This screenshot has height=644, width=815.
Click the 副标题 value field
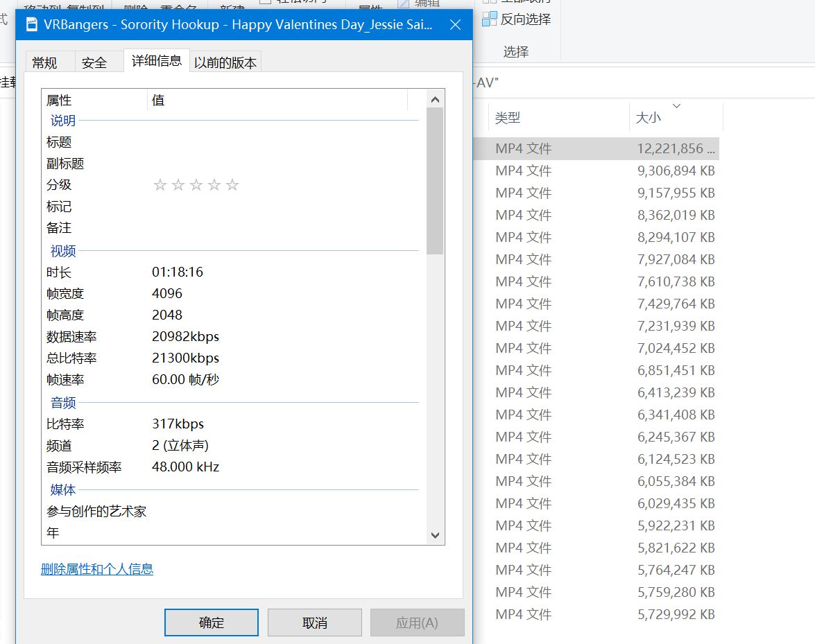point(284,164)
